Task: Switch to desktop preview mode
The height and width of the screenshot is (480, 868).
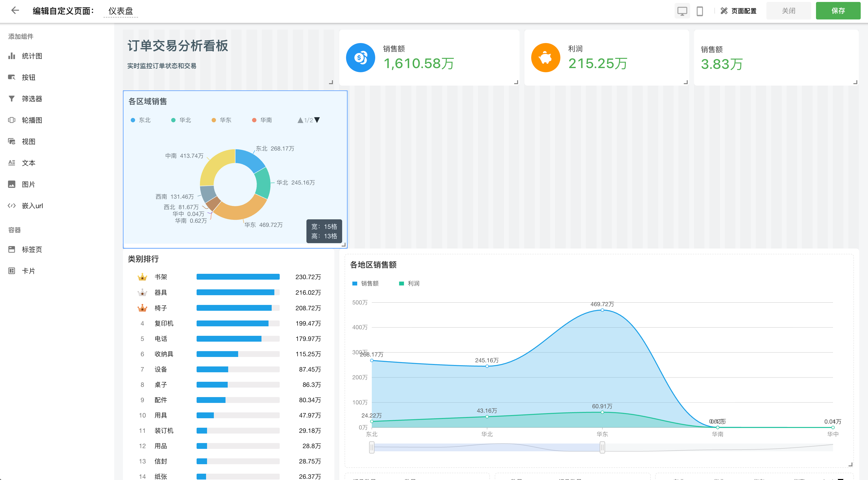Action: click(x=682, y=11)
